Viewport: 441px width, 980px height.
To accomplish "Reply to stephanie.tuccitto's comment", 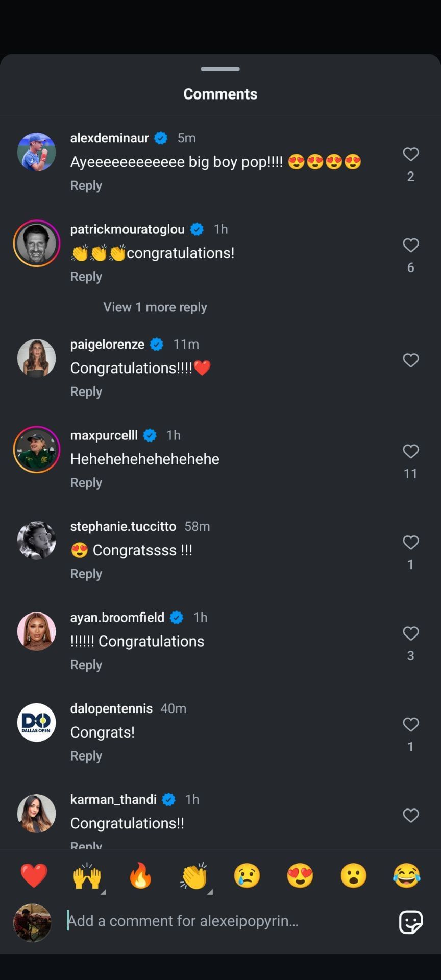I will 86,573.
